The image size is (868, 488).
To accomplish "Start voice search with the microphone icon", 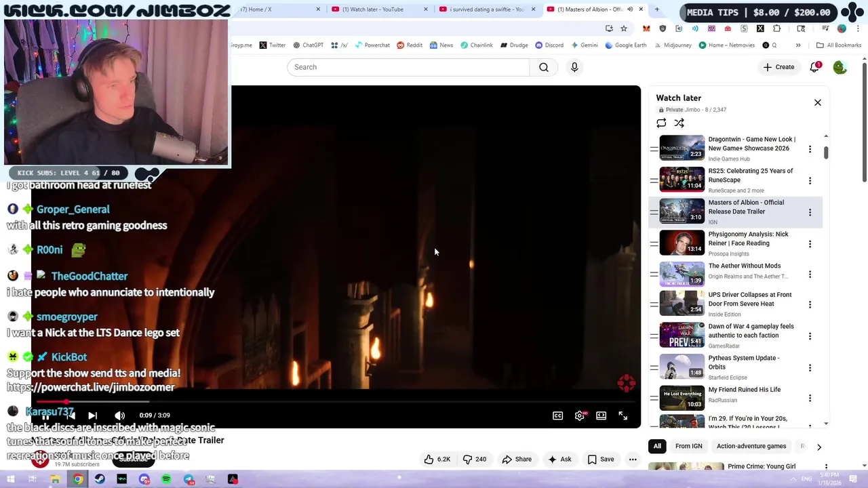I will [574, 67].
